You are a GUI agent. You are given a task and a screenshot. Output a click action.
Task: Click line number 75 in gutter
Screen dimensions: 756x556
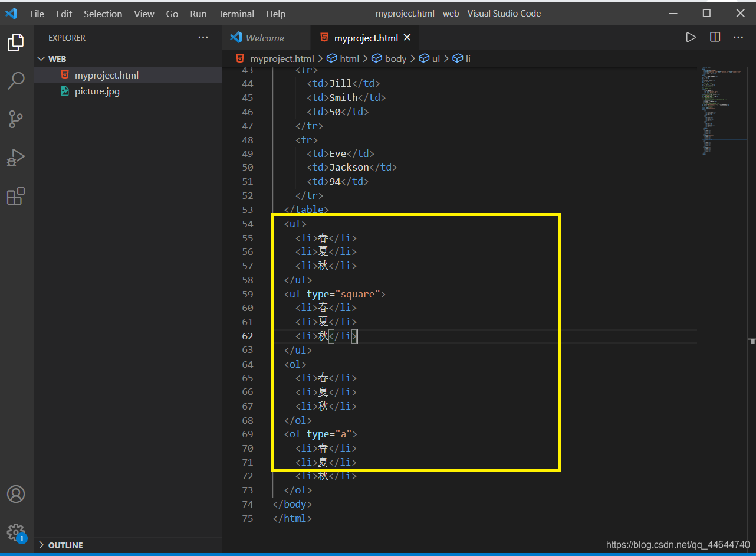(x=247, y=518)
